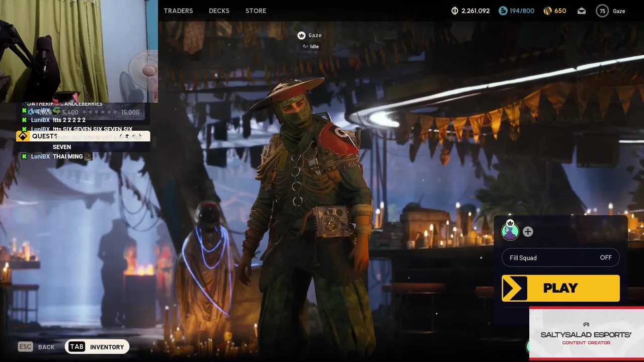Screen dimensions: 644x362
Task: Click the Kick badge icon beside THAI MING message
Action: click(24, 156)
